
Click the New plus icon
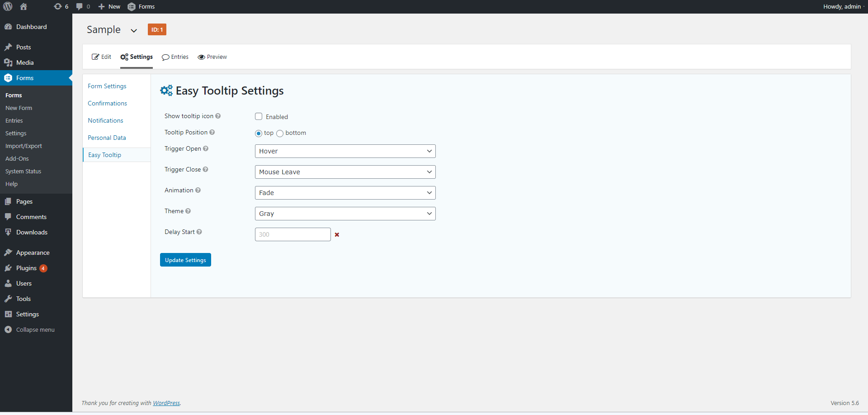(101, 6)
